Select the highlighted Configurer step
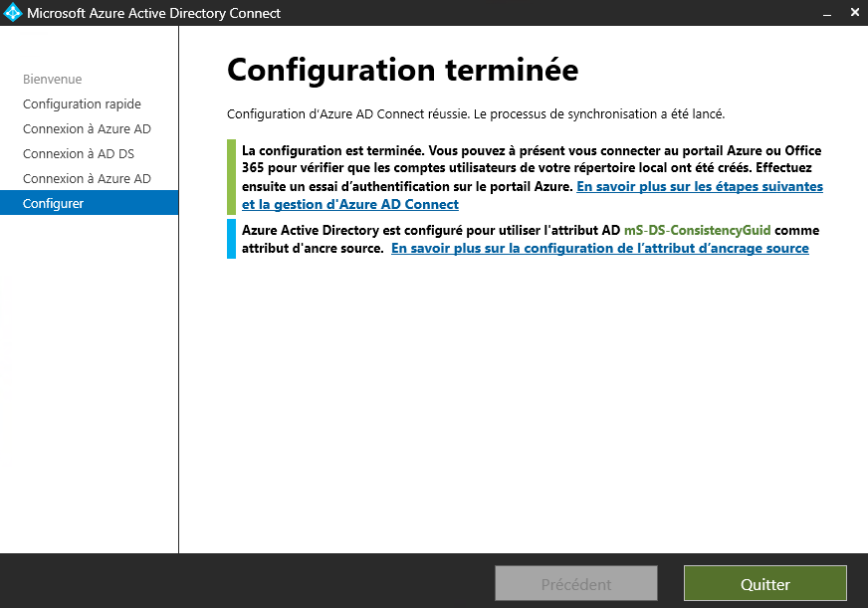This screenshot has width=868, height=608. [90, 203]
